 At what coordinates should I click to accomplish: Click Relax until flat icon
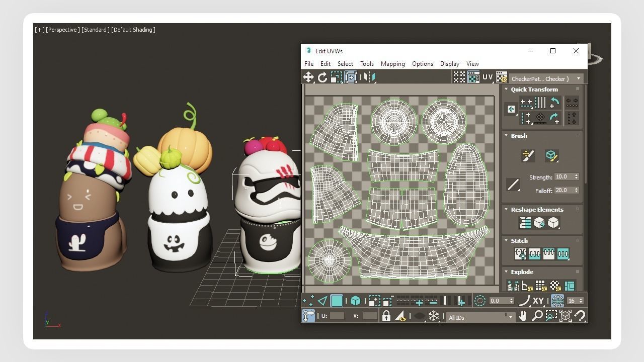pos(539,223)
